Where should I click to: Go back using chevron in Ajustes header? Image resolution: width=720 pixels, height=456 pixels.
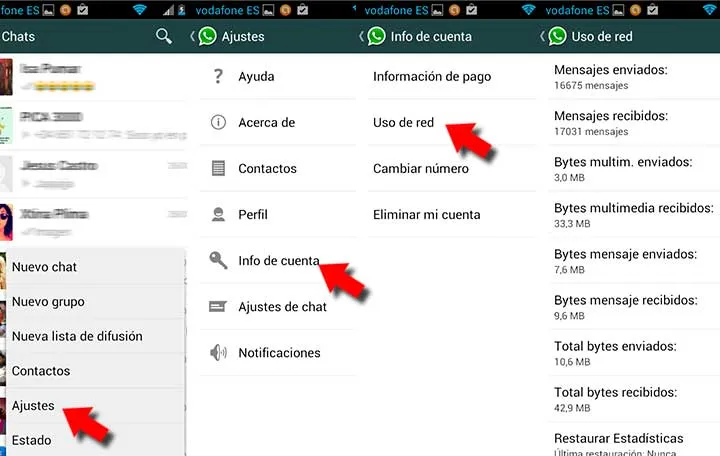(x=193, y=36)
